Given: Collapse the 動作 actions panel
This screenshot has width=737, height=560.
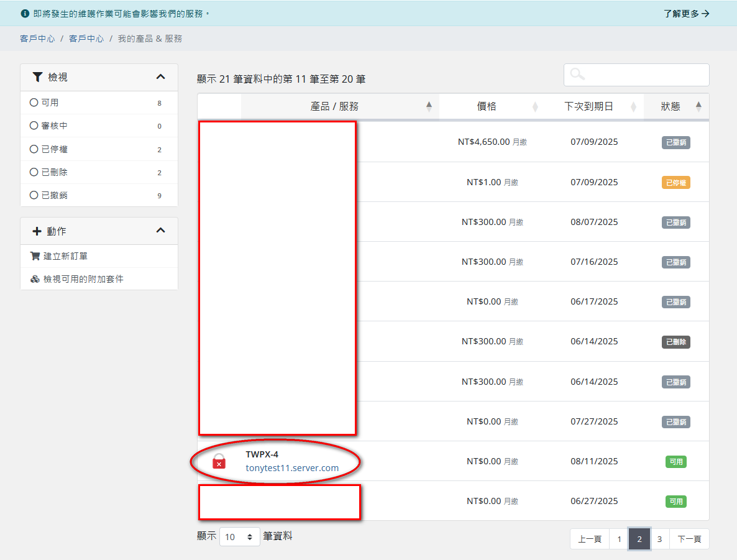Looking at the screenshot, I should 160,231.
